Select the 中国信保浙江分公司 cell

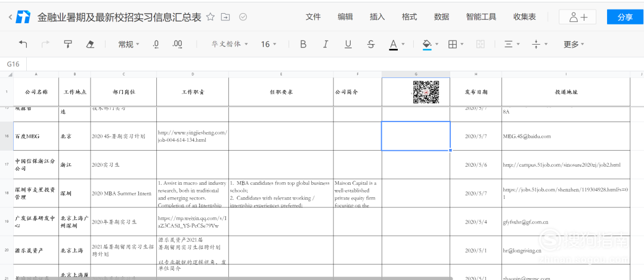(x=36, y=164)
